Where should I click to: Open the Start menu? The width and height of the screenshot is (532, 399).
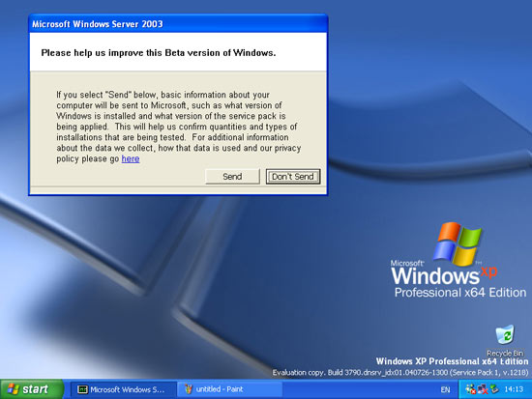pyautogui.click(x=32, y=389)
